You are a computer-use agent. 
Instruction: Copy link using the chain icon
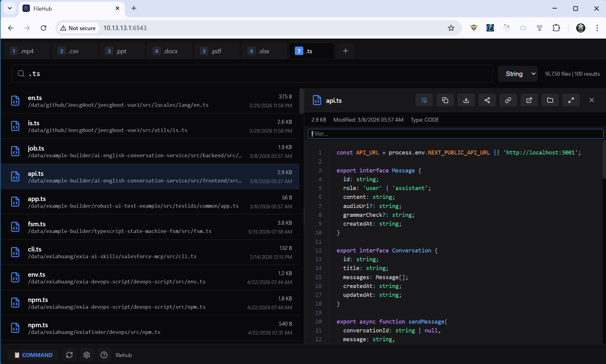click(508, 100)
